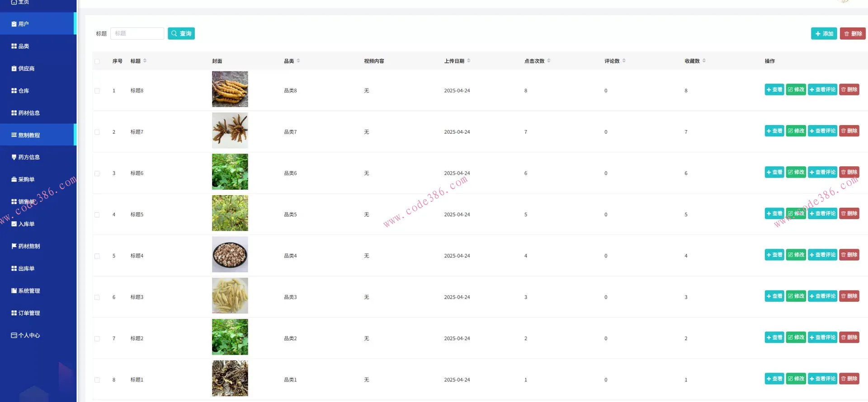Click the edit icon of 修改 for 标题7
The image size is (868, 402).
790,131
